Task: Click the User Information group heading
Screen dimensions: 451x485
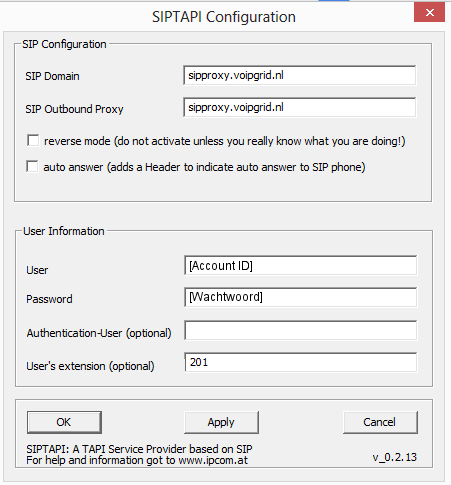Action: pyautogui.click(x=64, y=231)
